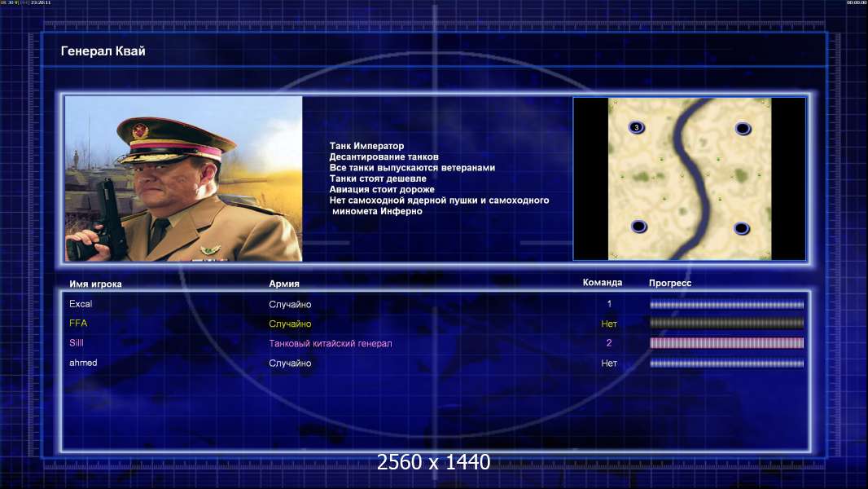Click team value '1' for Excal

[x=609, y=304]
